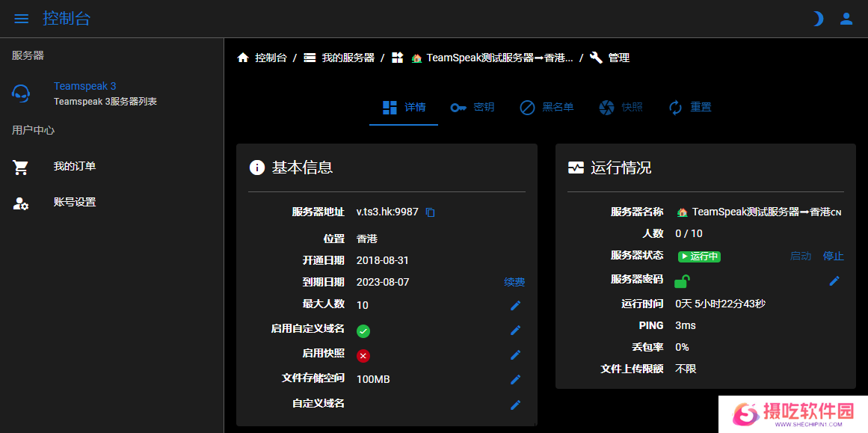Click the widgets icon in the breadcrumb
The width and height of the screenshot is (868, 433).
coord(398,58)
